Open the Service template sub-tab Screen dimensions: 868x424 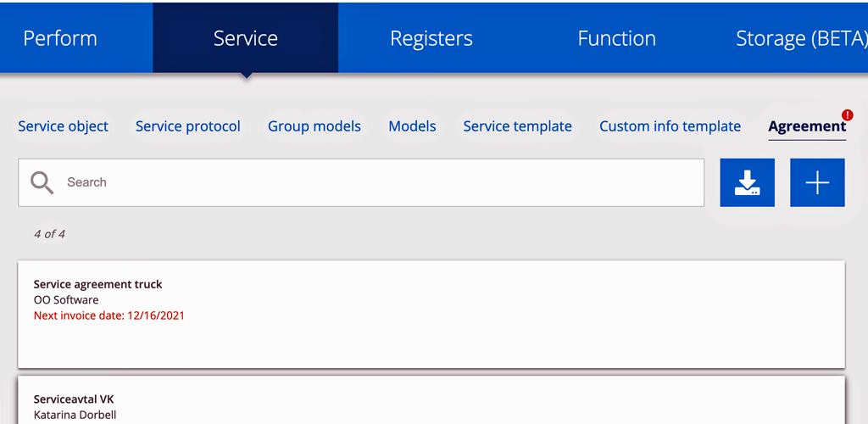pyautogui.click(x=518, y=126)
